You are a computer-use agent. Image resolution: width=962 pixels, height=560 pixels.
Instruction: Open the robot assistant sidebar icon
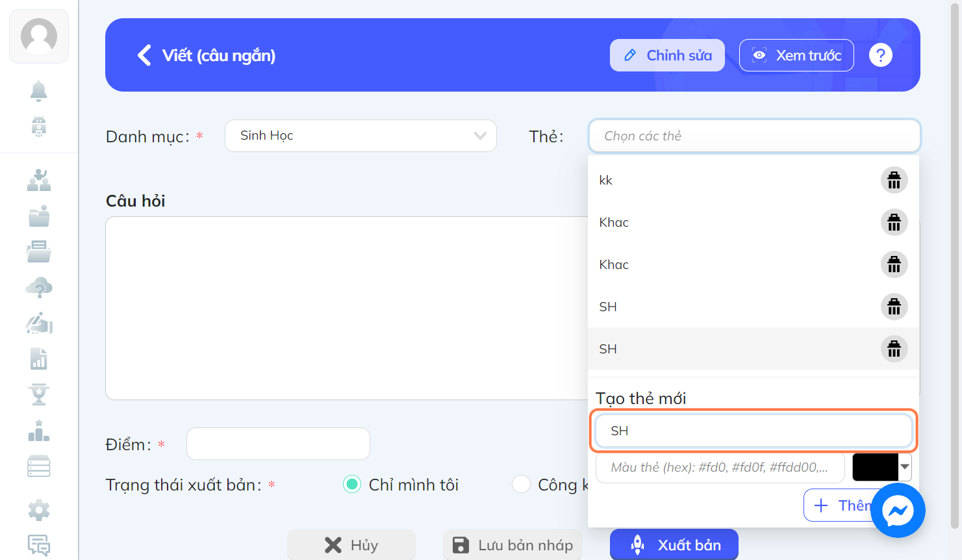click(39, 126)
